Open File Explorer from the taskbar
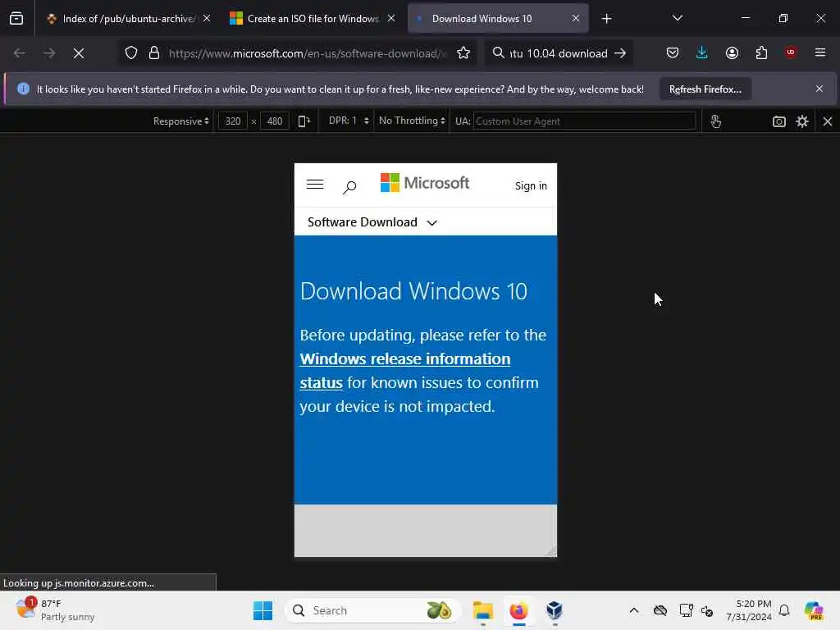The height and width of the screenshot is (630, 840). (x=482, y=610)
